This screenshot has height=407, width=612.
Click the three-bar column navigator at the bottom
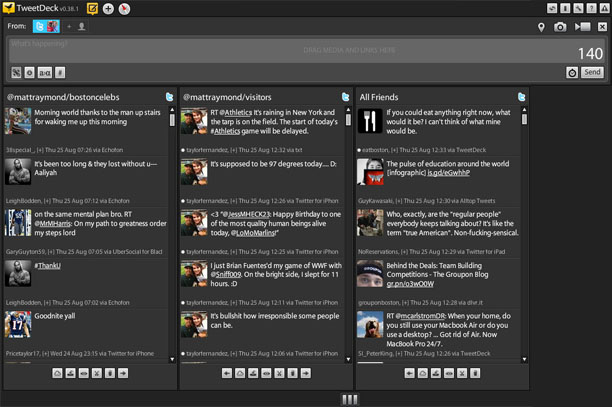pos(350,399)
